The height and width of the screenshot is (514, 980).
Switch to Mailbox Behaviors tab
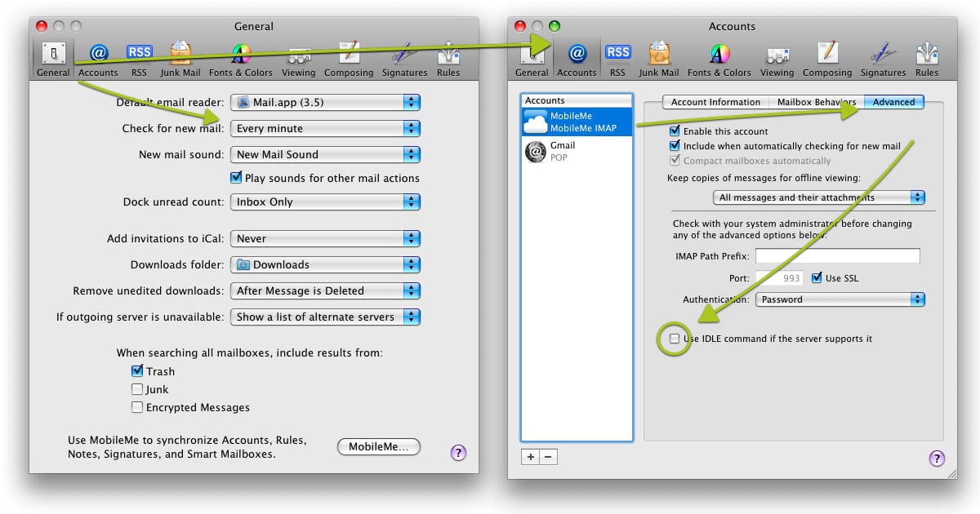pos(816,102)
